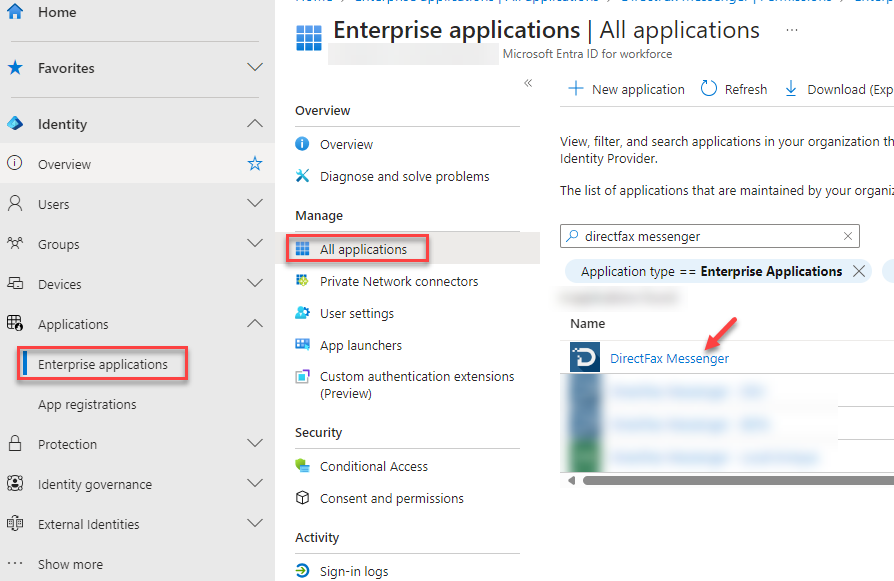Select All applications menu item

coord(363,249)
